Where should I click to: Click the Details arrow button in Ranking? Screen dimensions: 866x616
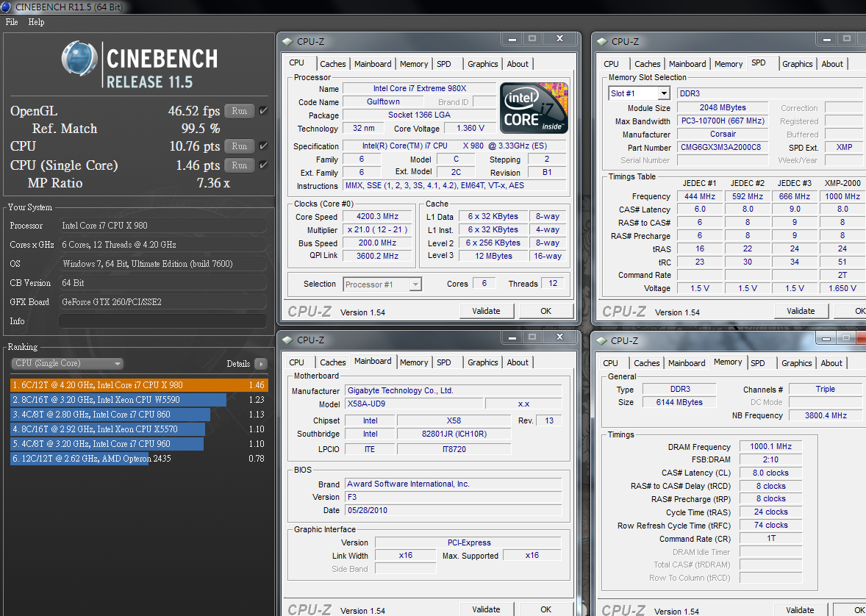pos(260,364)
